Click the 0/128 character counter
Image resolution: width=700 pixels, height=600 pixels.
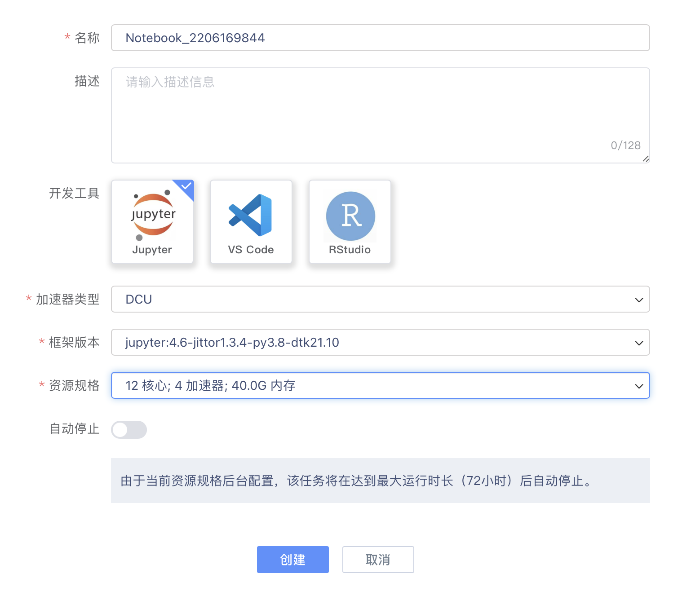[x=625, y=146]
